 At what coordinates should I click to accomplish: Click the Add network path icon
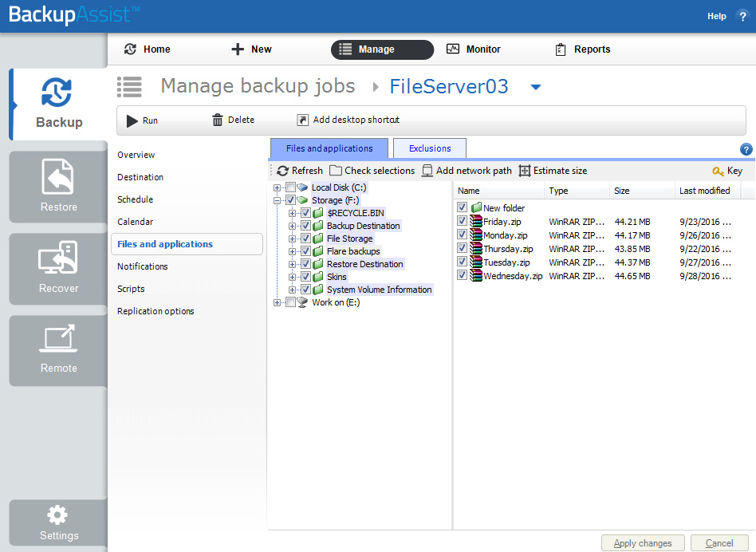[427, 171]
